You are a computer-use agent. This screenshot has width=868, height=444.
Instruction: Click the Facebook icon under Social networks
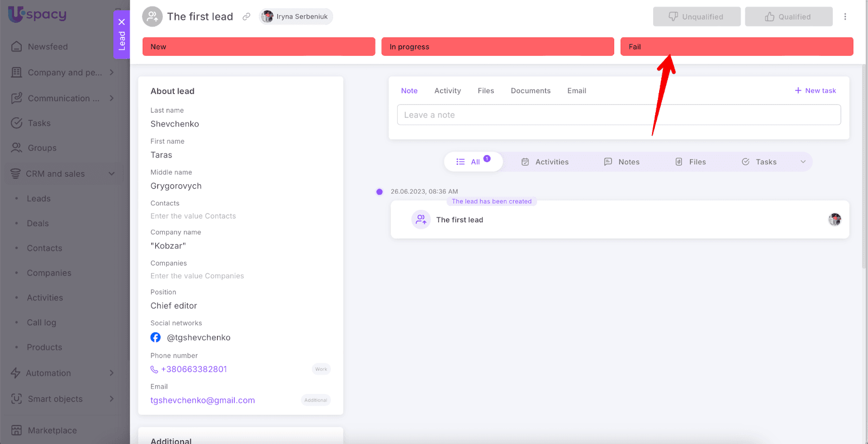click(x=156, y=337)
